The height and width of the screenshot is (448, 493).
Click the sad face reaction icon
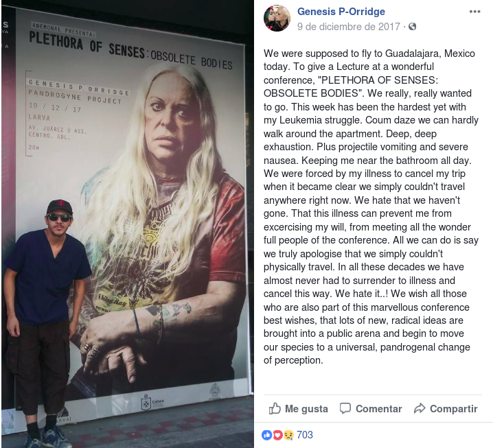pyautogui.click(x=288, y=435)
